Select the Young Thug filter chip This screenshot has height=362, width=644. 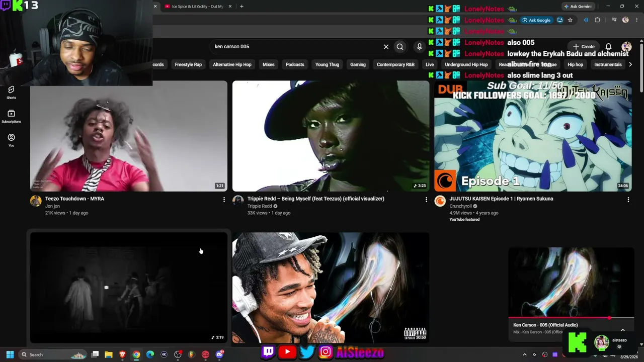[327, 64]
